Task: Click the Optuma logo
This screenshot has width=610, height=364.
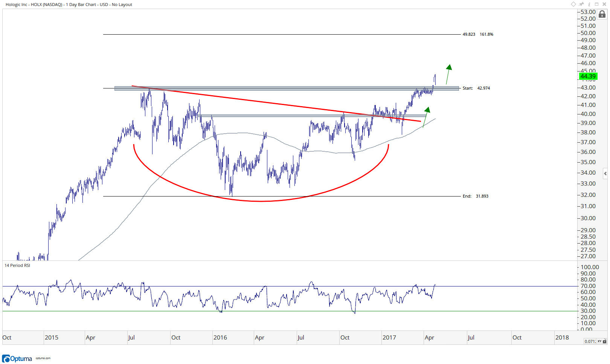Action: point(17,358)
